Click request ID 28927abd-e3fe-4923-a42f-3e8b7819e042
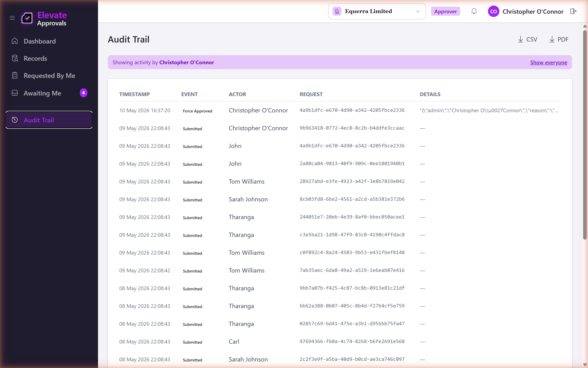This screenshot has height=368, width=588. (x=352, y=181)
